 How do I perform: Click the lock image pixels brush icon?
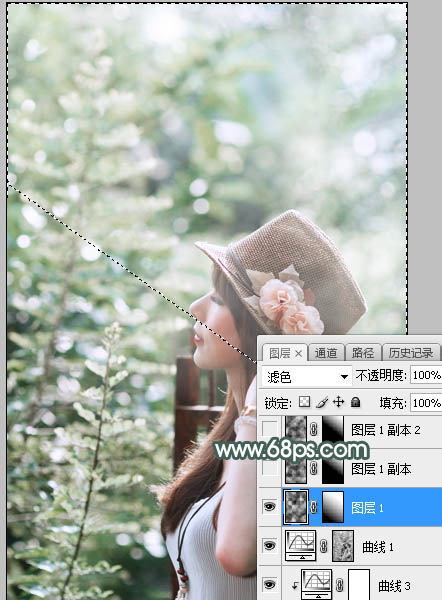coord(322,402)
